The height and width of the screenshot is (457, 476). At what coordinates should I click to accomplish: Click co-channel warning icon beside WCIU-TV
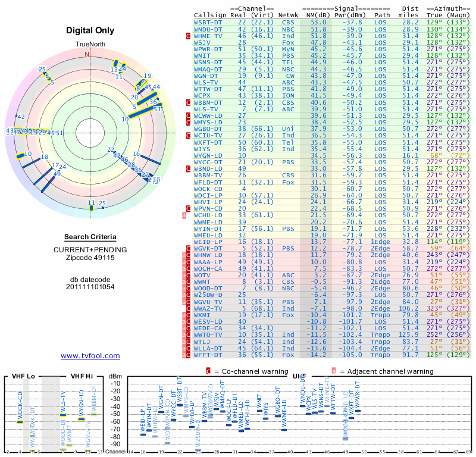coord(188,136)
